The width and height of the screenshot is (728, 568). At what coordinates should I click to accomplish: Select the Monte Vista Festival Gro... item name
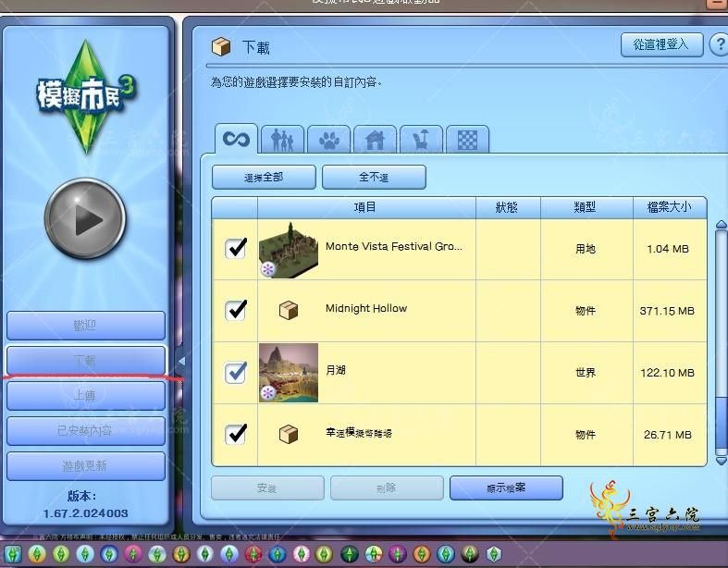click(394, 246)
